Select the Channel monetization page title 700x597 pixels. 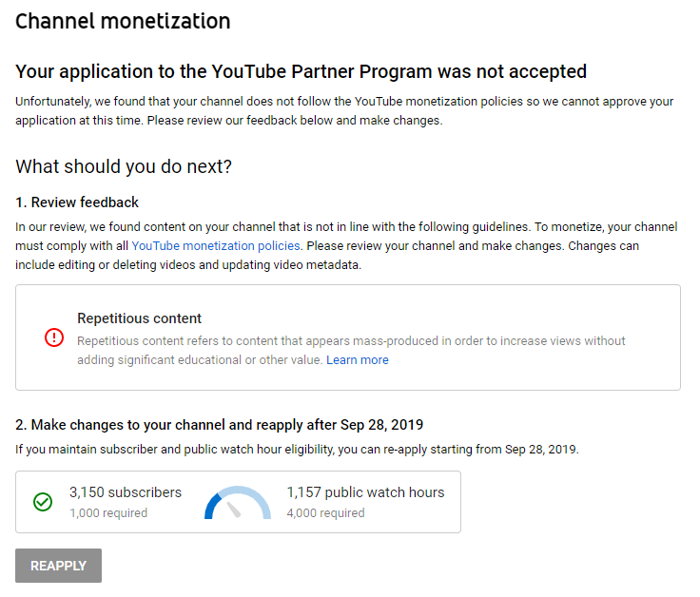click(123, 21)
